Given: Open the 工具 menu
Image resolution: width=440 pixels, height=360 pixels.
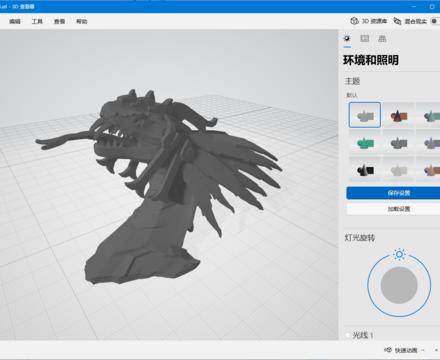Looking at the screenshot, I should coord(37,21).
